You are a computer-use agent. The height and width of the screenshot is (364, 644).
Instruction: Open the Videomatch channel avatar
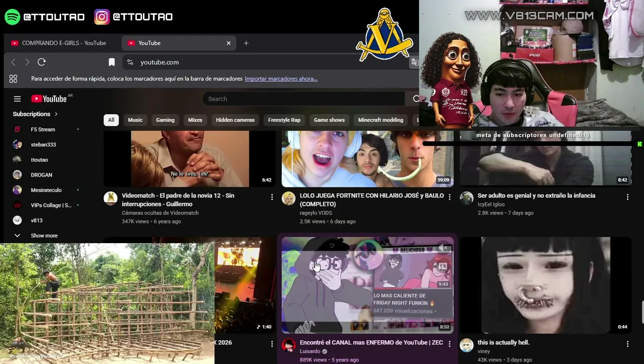point(111,198)
